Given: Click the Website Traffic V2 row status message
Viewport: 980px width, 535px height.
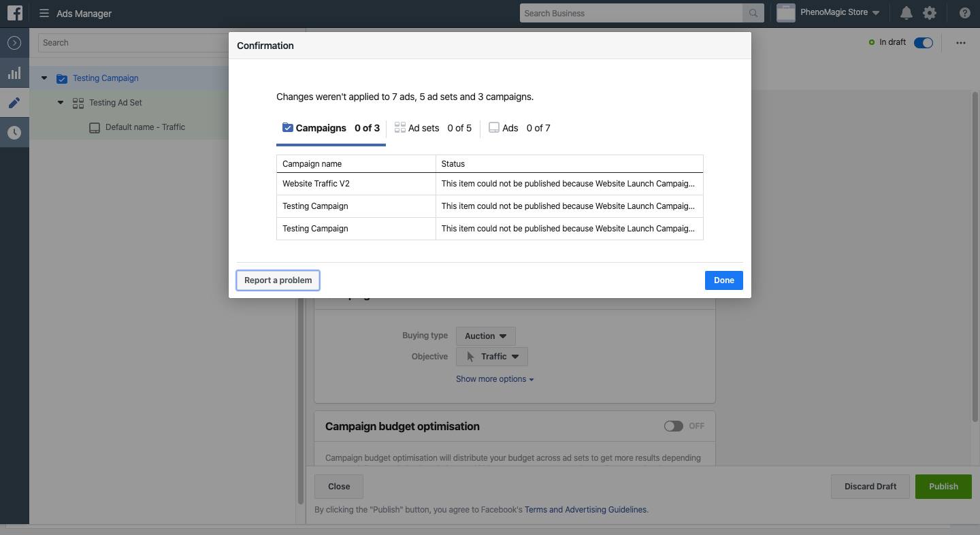Looking at the screenshot, I should click(569, 184).
